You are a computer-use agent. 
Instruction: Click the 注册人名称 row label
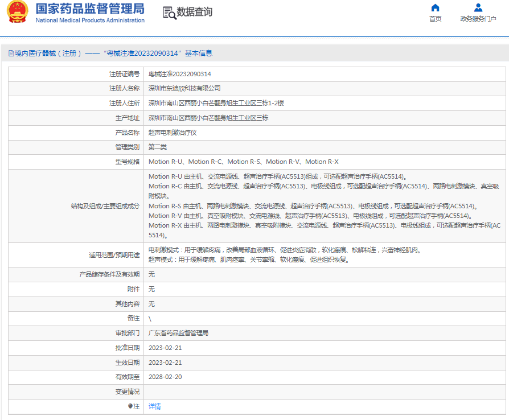coord(124,88)
